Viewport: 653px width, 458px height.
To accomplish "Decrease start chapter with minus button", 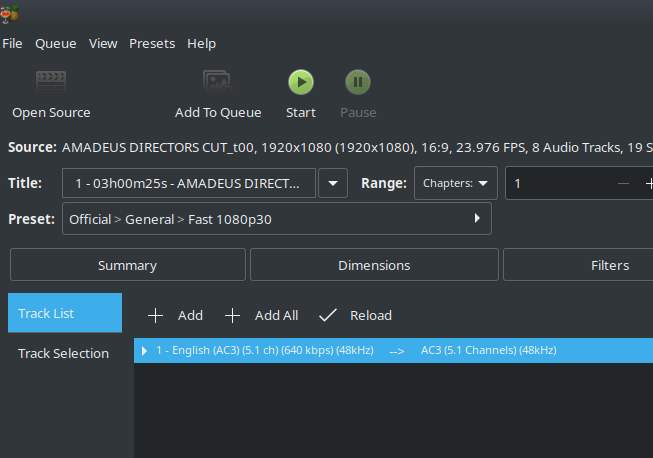I will [x=623, y=184].
